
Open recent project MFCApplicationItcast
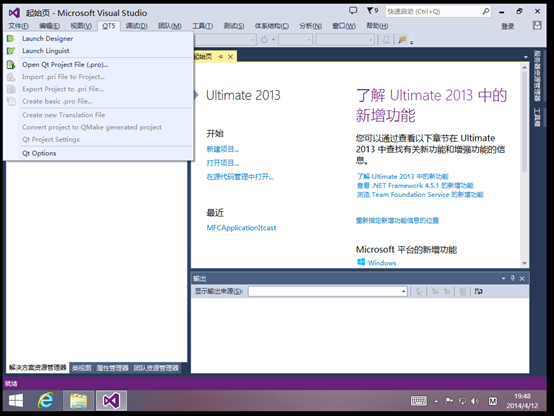(241, 228)
